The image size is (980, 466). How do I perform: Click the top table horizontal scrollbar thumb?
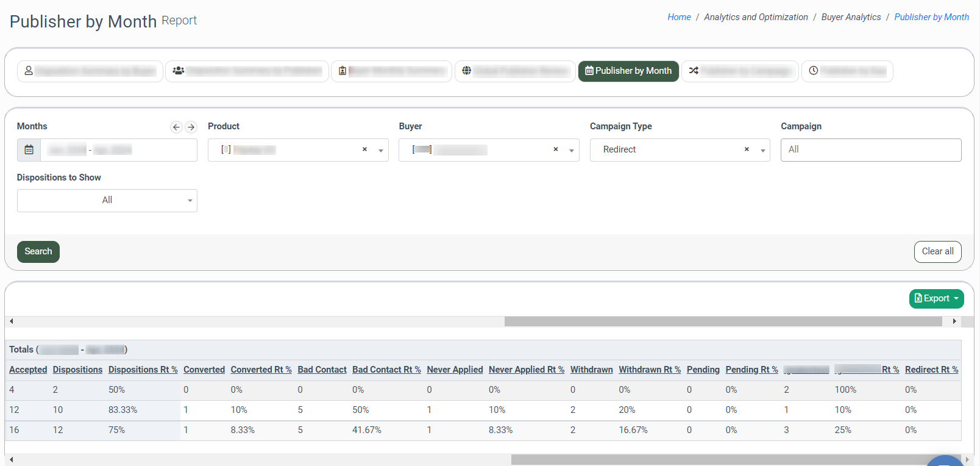coord(723,321)
